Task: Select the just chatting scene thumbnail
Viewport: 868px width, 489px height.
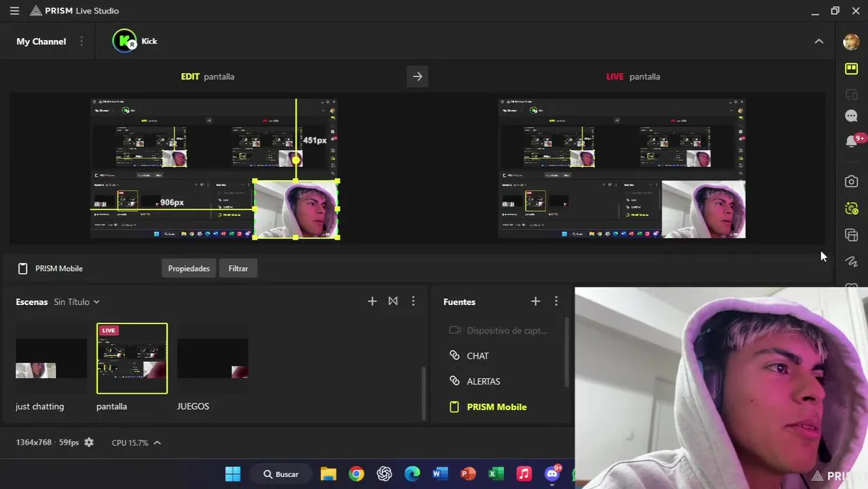Action: [52, 359]
